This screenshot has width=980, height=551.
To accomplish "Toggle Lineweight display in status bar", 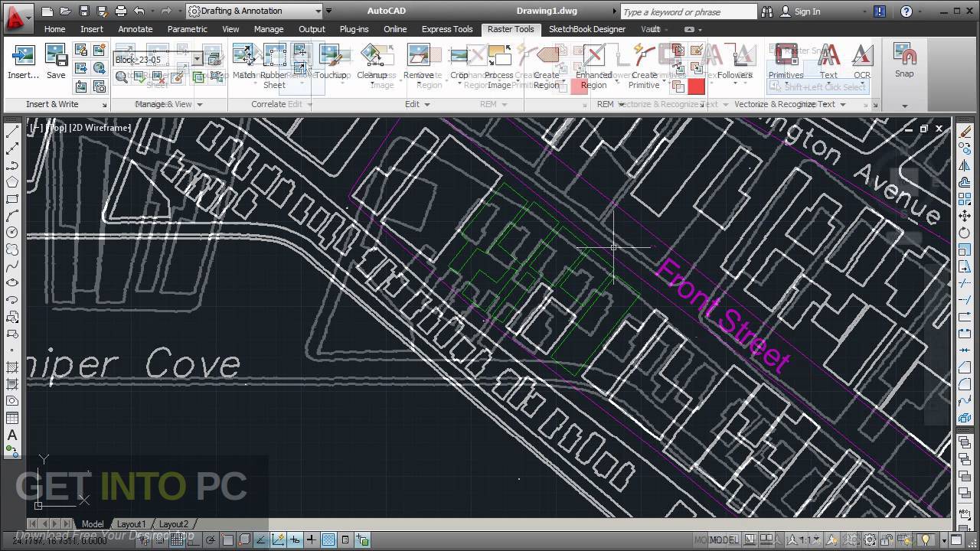I will click(x=312, y=540).
